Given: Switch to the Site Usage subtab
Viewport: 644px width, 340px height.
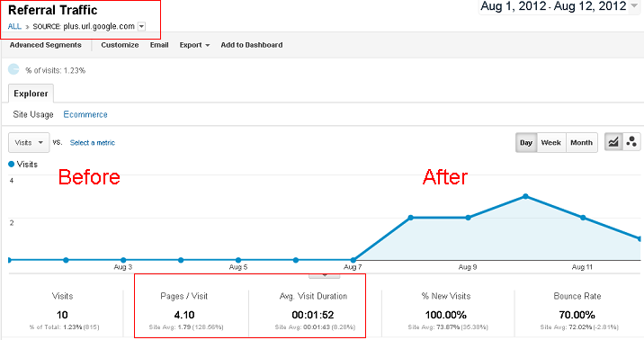Looking at the screenshot, I should tap(33, 114).
